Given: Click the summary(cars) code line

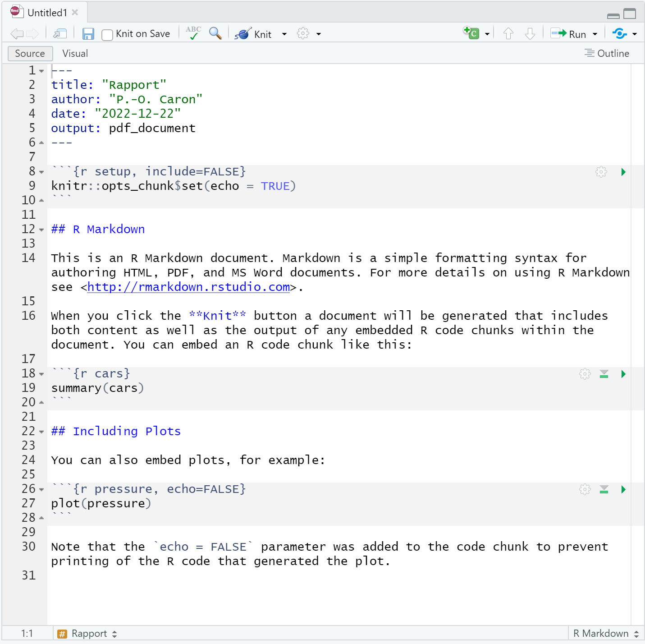Looking at the screenshot, I should pos(97,388).
